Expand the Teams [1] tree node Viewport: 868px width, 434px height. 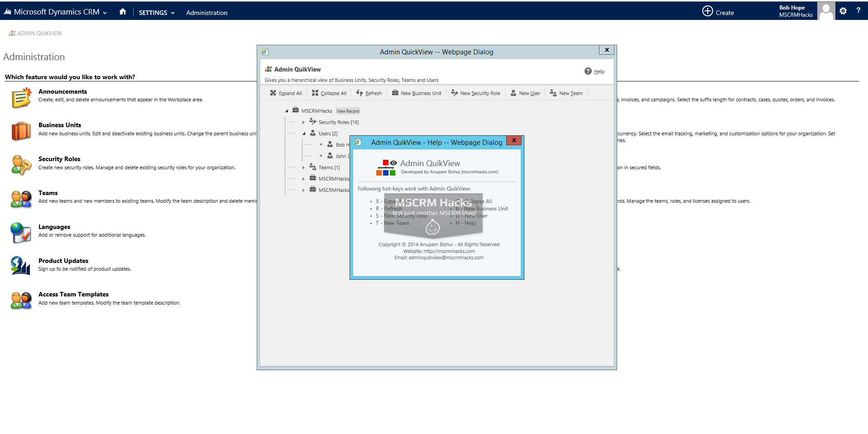[303, 167]
